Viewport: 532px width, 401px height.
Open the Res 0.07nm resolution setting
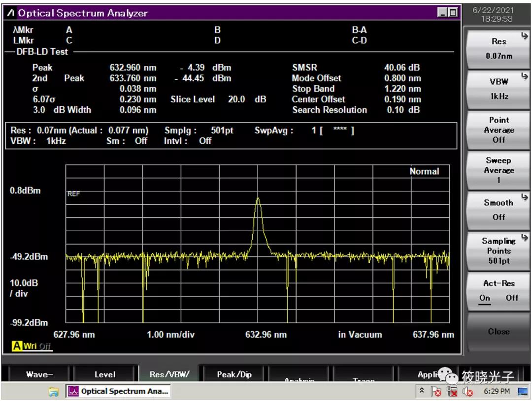499,48
